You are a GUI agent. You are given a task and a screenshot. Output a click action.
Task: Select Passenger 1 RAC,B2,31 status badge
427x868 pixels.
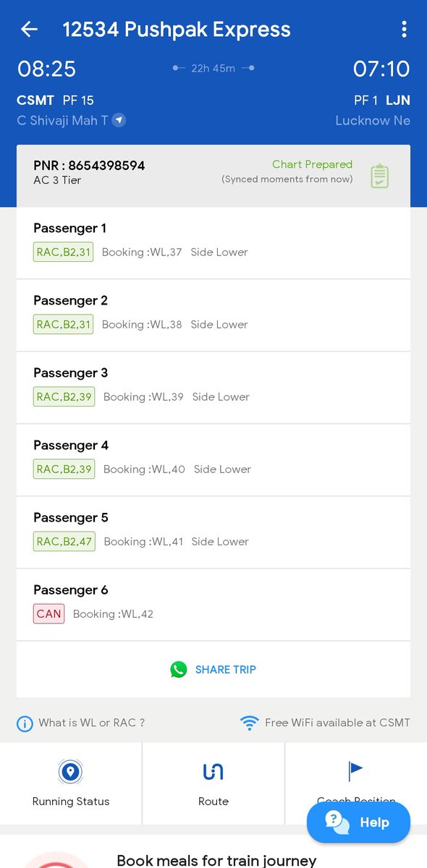[x=63, y=252]
